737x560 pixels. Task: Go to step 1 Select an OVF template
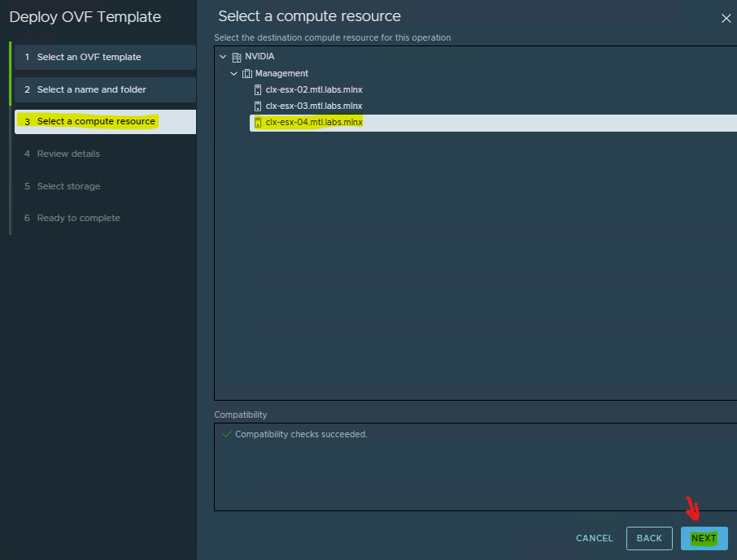click(105, 58)
